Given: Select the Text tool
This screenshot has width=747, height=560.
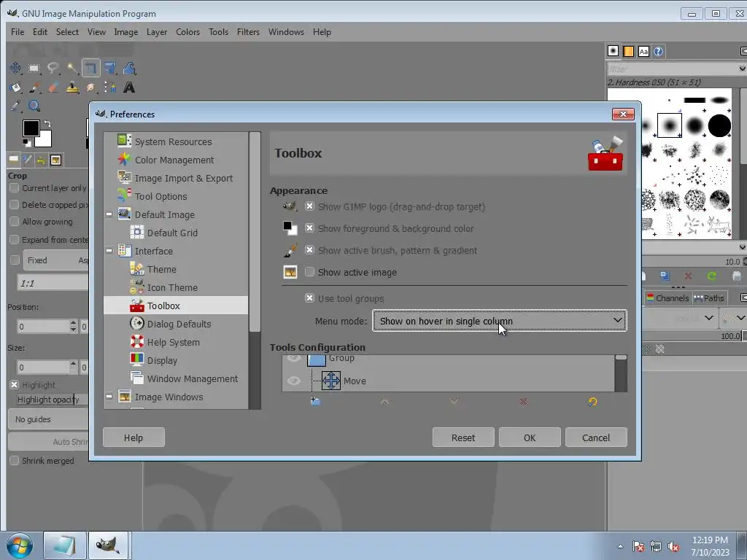Looking at the screenshot, I should (129, 87).
